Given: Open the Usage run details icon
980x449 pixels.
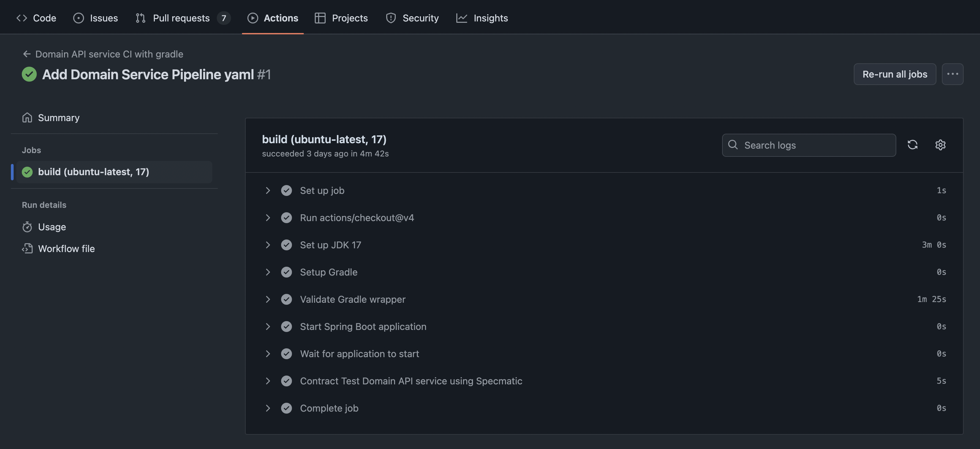Looking at the screenshot, I should (x=27, y=227).
